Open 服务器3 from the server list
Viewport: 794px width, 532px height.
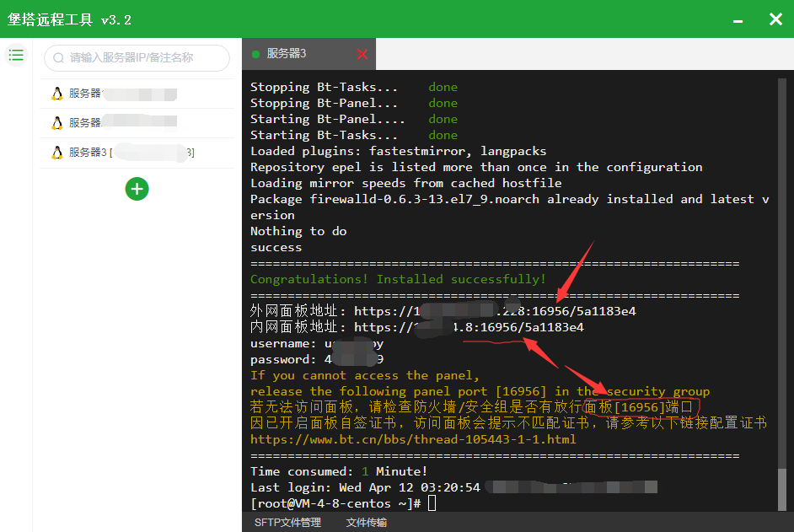tap(137, 153)
